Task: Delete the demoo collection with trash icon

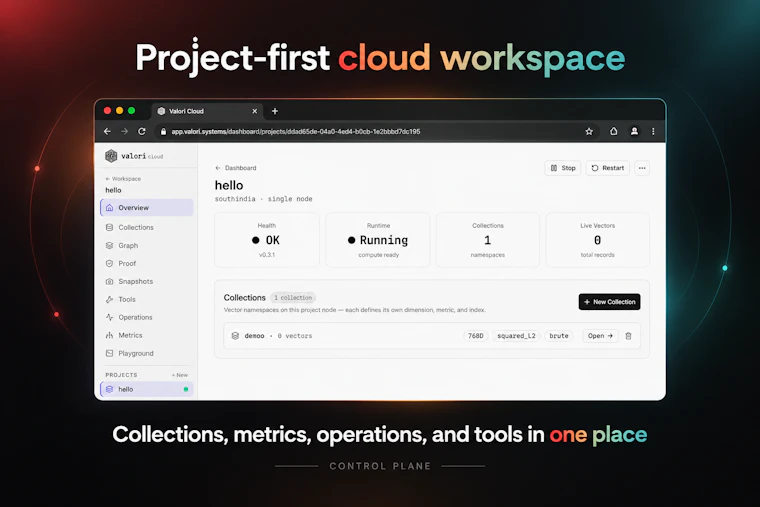Action: (629, 335)
